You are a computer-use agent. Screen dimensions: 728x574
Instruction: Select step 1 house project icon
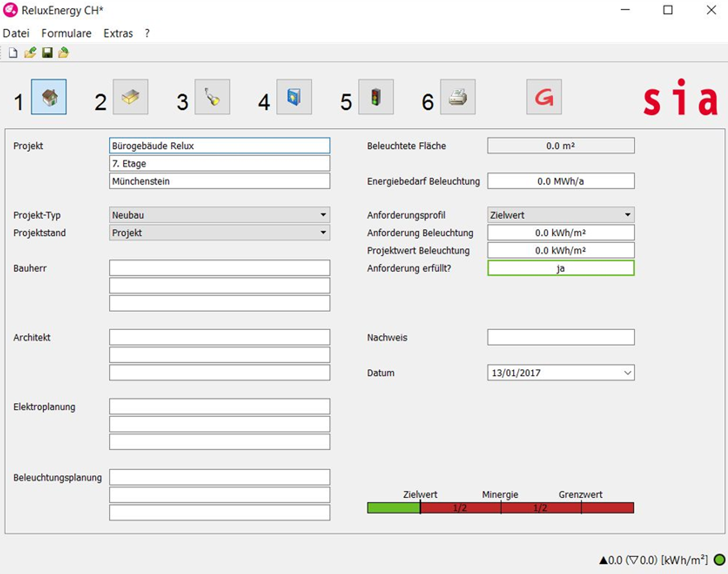coord(49,97)
